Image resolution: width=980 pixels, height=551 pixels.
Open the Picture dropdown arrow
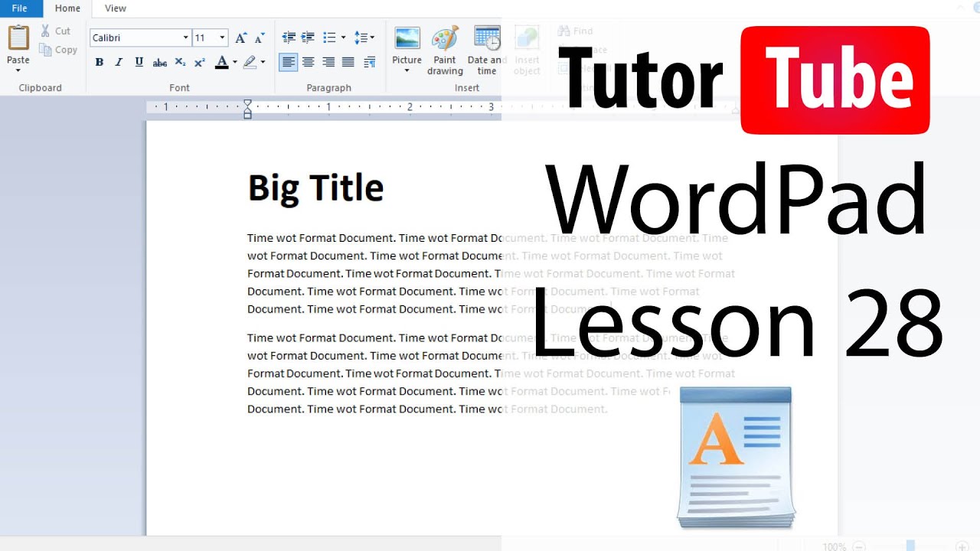tap(407, 71)
